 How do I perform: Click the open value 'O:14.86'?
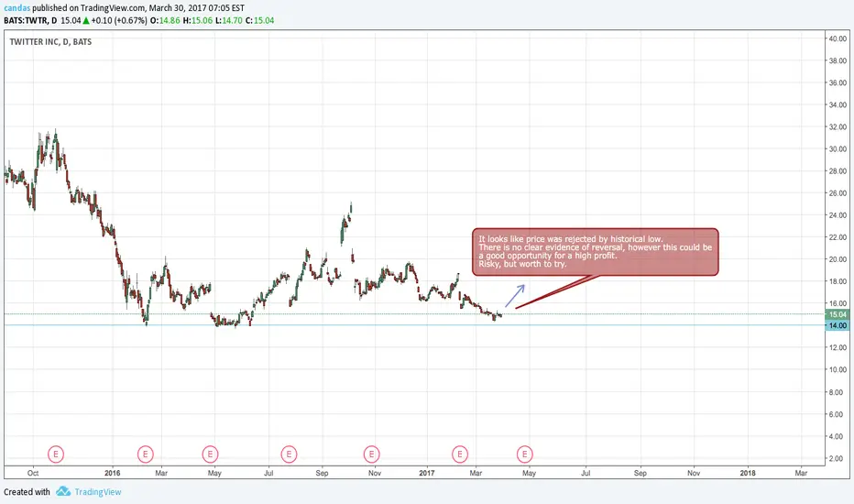[x=165, y=21]
